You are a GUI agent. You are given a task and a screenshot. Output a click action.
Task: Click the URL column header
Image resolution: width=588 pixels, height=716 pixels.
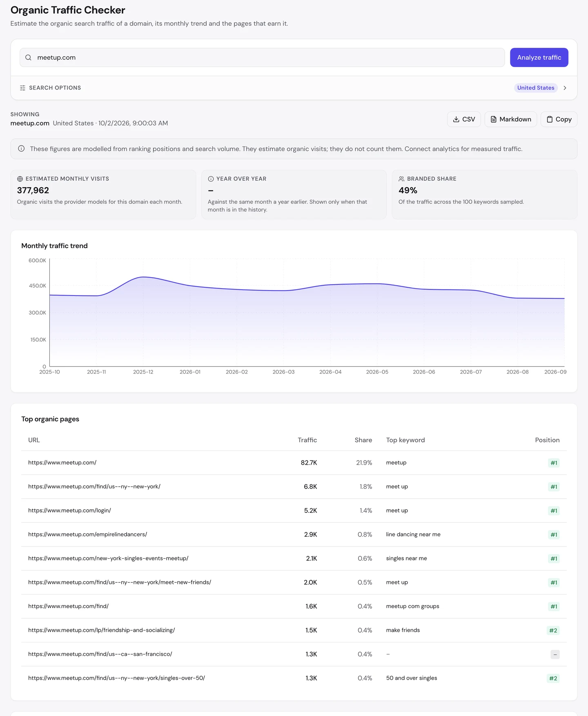click(34, 440)
